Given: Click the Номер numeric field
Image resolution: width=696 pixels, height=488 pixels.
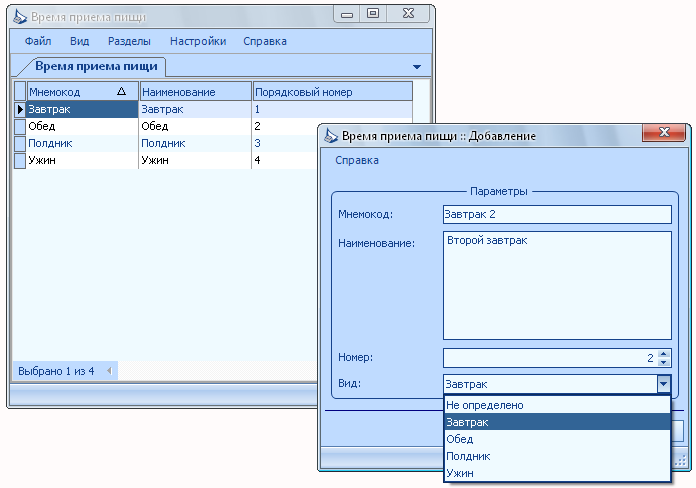Looking at the screenshot, I should pyautogui.click(x=550, y=358).
